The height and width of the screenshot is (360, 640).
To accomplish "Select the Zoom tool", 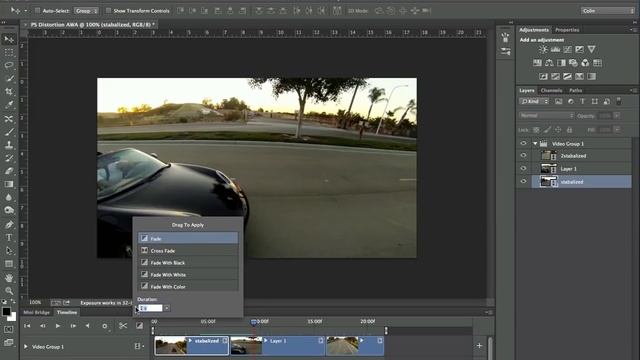I will pos(9,291).
